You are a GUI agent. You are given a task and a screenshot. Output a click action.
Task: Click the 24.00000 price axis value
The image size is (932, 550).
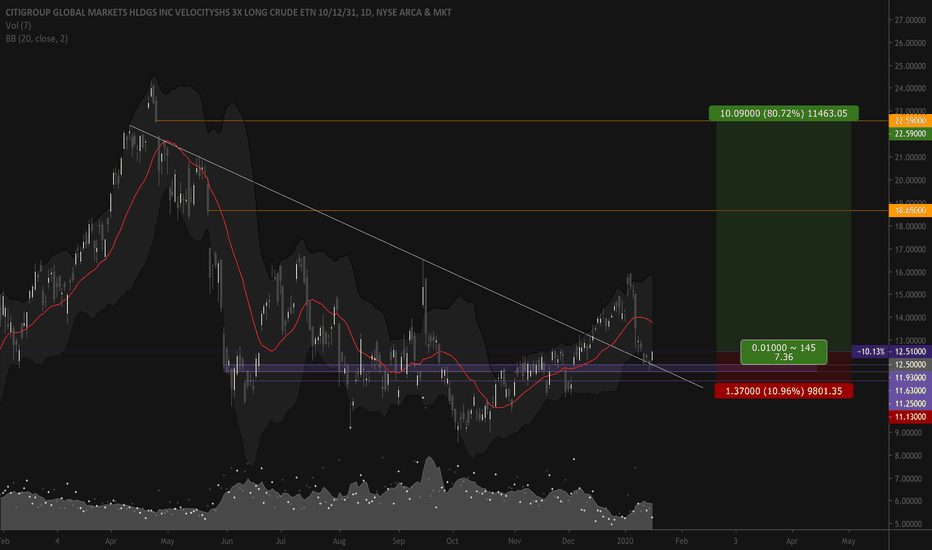911,89
